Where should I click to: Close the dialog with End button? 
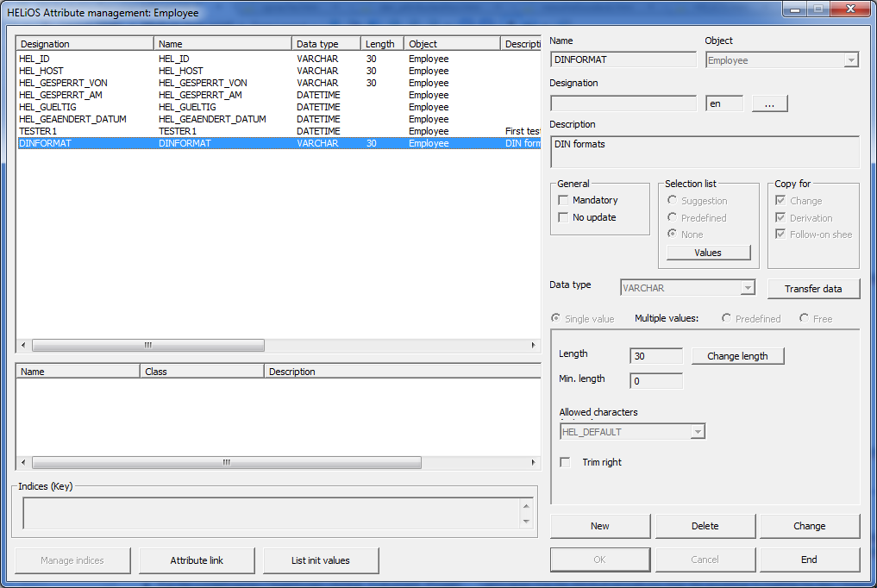click(x=809, y=560)
